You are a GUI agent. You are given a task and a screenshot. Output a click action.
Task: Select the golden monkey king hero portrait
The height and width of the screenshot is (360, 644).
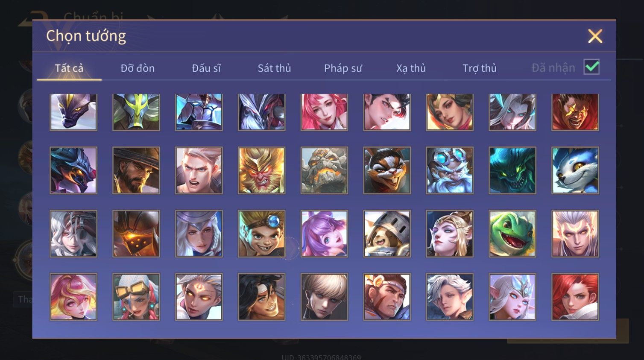point(261,170)
